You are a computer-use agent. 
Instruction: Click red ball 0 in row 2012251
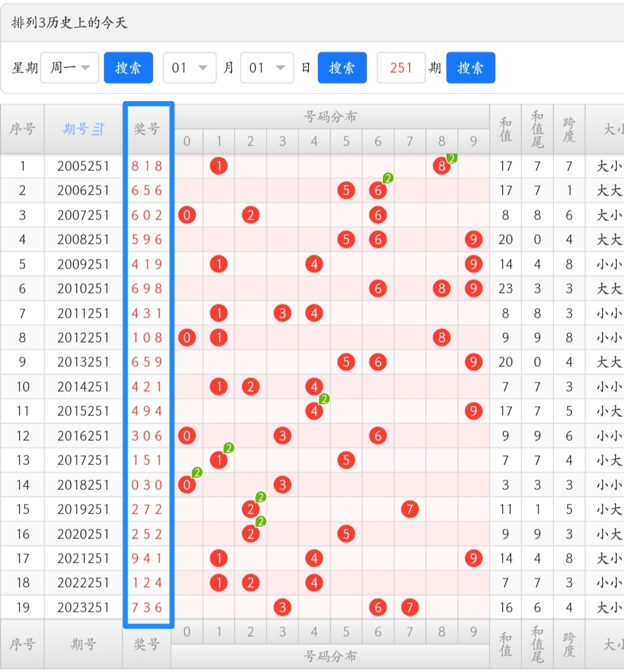[187, 337]
